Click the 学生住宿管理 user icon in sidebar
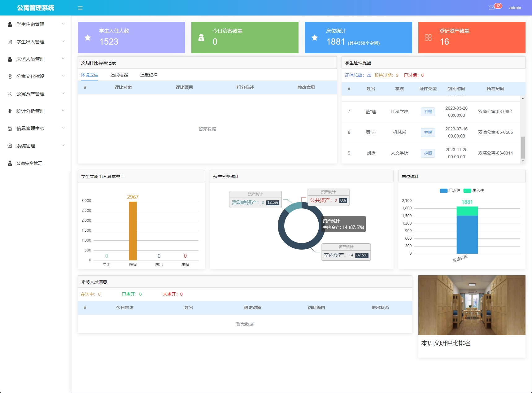Viewport: 532px width, 393px height. pyautogui.click(x=10, y=24)
